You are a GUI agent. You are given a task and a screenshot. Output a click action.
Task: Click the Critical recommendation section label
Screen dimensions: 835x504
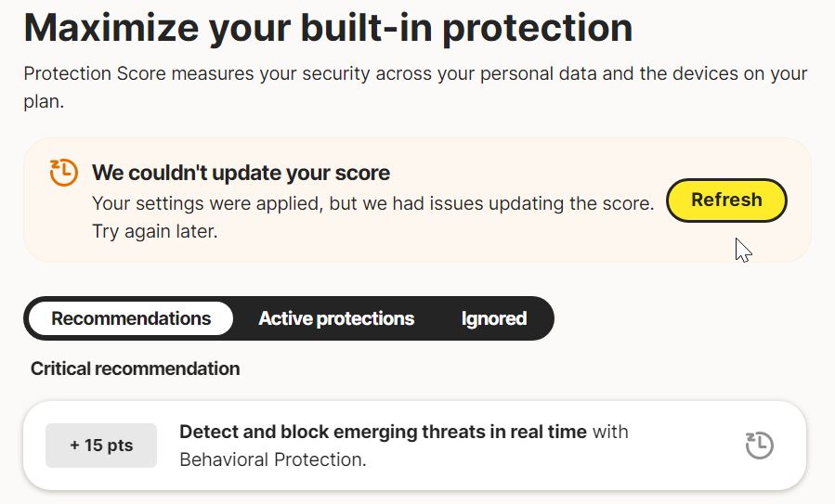pyautogui.click(x=135, y=368)
